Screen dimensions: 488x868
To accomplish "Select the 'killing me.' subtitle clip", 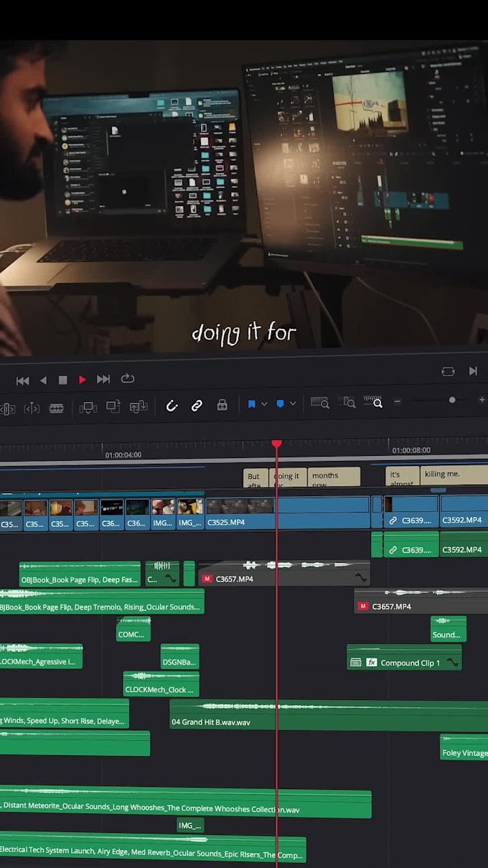I will pyautogui.click(x=454, y=475).
